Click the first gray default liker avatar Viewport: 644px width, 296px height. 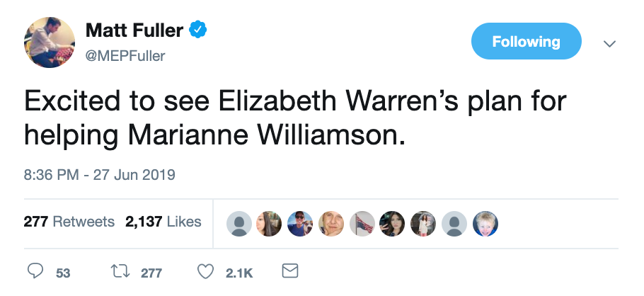coord(239,223)
